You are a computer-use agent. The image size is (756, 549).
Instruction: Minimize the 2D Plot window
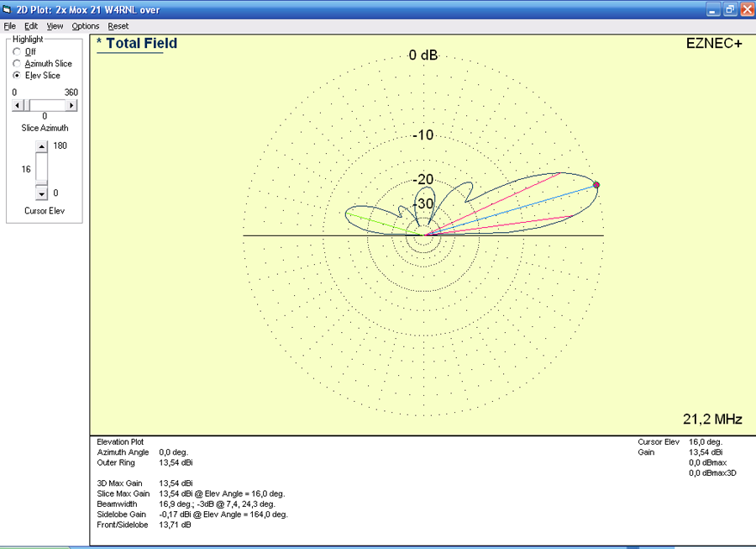pyautogui.click(x=712, y=9)
